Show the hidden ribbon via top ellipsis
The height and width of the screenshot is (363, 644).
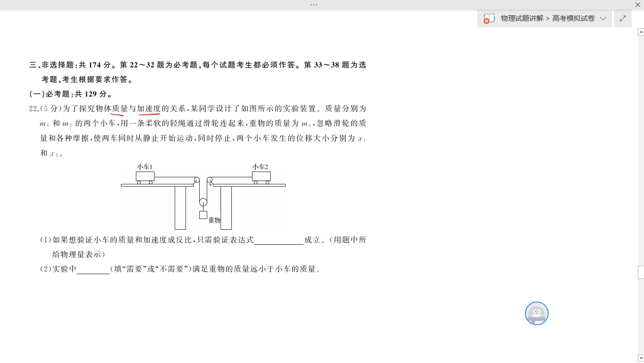click(x=314, y=4)
